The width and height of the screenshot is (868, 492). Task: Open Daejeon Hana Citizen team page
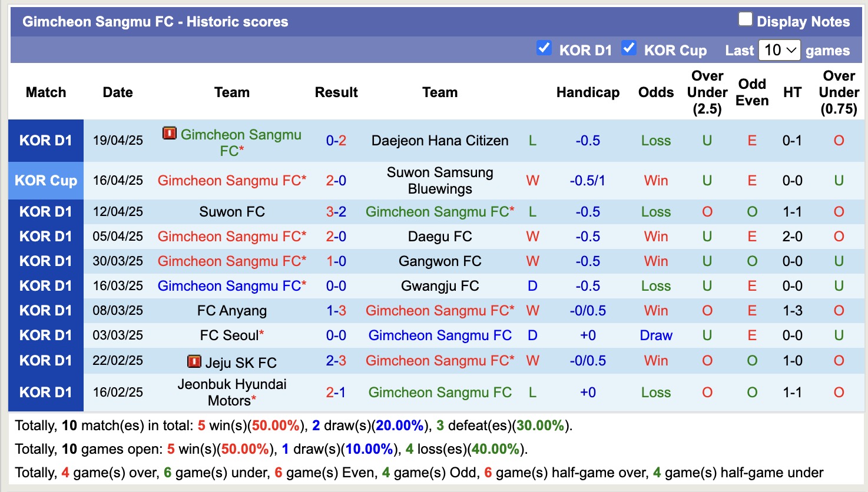coord(440,141)
